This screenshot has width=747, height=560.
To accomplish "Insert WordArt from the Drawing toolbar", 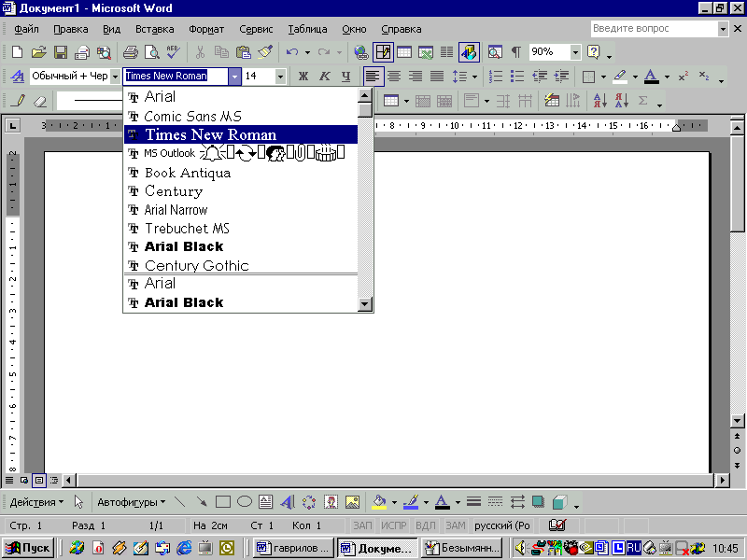I will click(x=288, y=502).
